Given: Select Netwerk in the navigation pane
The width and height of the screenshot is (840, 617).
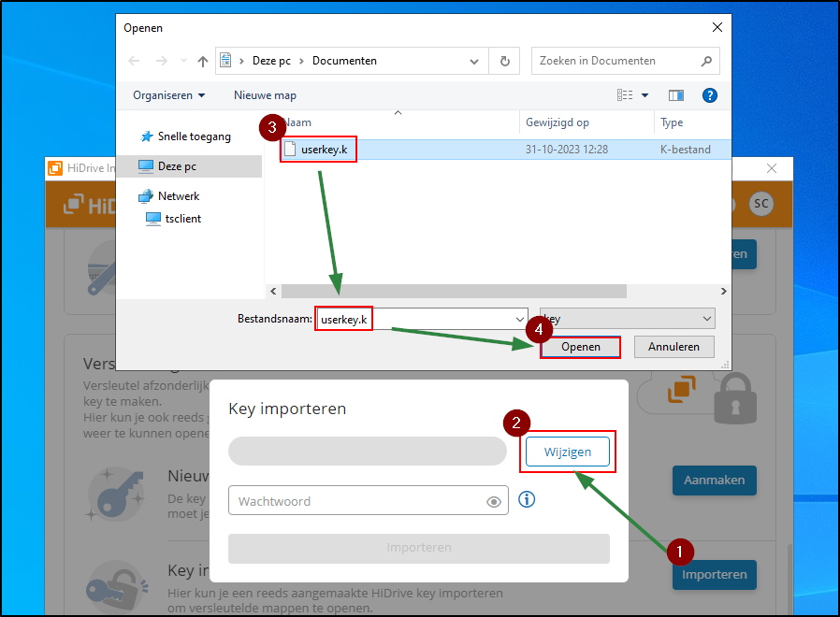Looking at the screenshot, I should click(178, 196).
